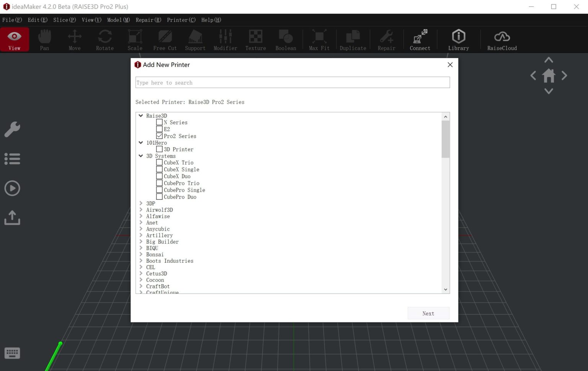Open the Library panel
The image size is (588, 371).
click(458, 39)
